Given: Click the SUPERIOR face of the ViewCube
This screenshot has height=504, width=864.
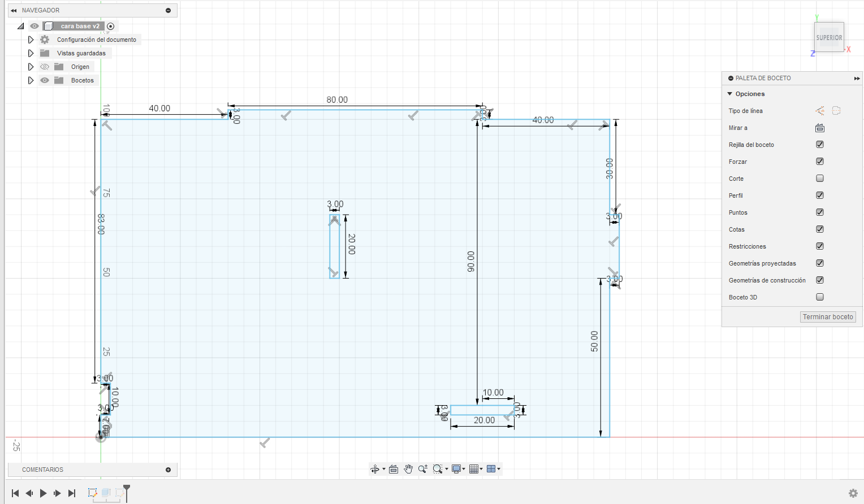Looking at the screenshot, I should pyautogui.click(x=829, y=37).
